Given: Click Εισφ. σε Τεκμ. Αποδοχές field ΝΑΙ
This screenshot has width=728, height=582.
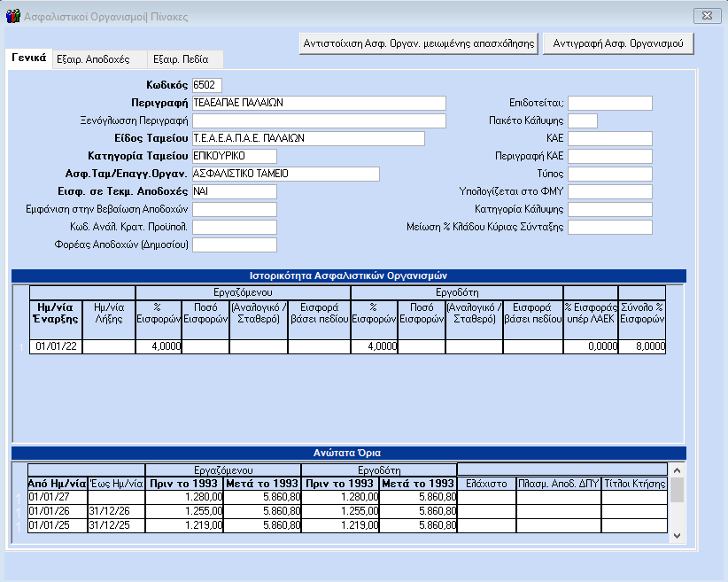Looking at the screenshot, I should [235, 191].
